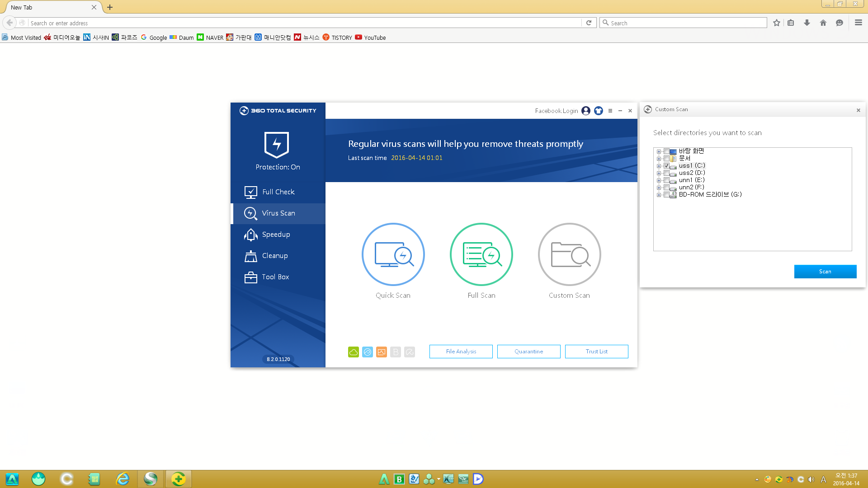
Task: Launch the Full Scan
Action: [481, 254]
